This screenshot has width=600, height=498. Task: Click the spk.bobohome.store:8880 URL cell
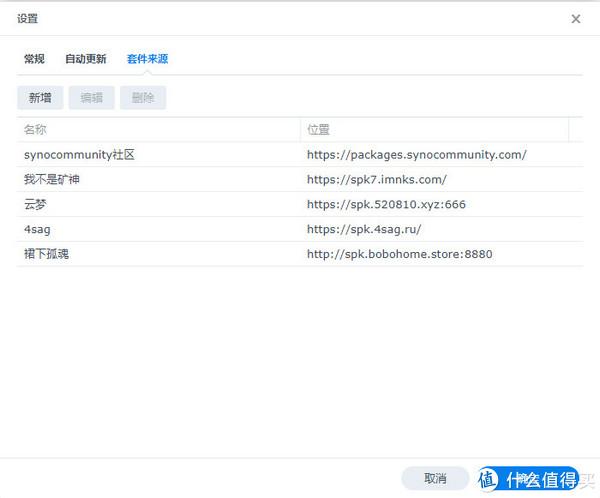(400, 254)
